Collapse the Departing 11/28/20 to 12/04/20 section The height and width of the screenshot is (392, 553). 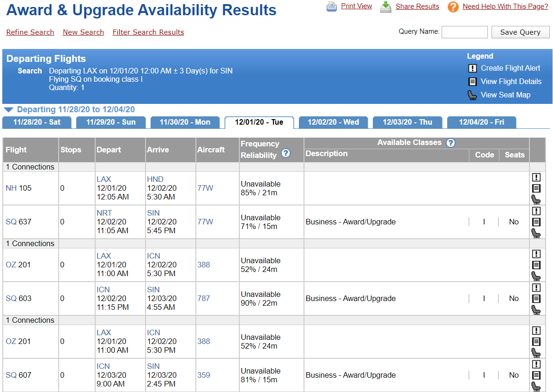coord(8,109)
